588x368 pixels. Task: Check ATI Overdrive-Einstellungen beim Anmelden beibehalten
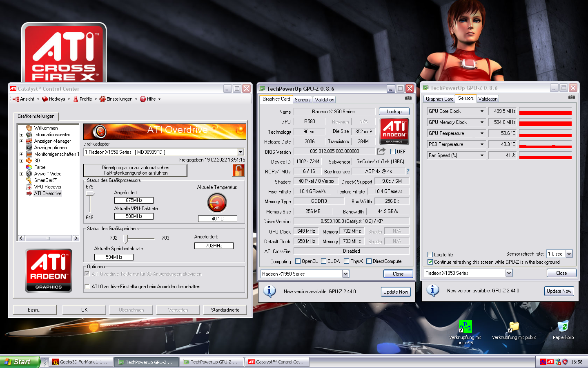coord(88,287)
